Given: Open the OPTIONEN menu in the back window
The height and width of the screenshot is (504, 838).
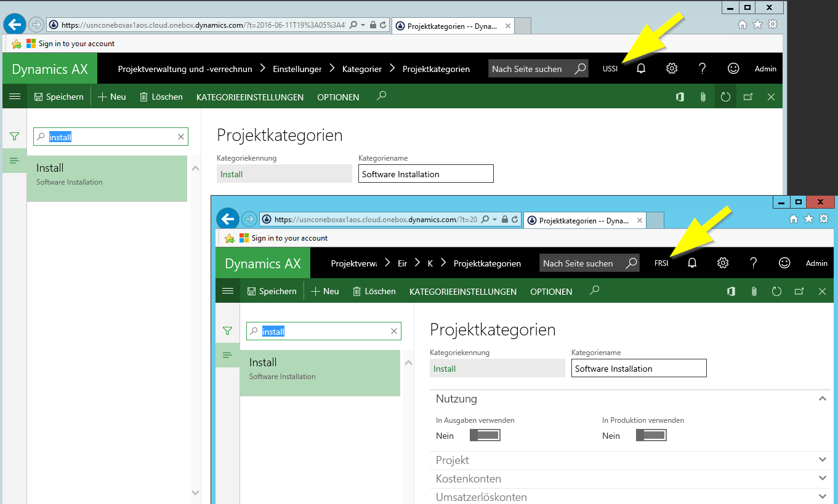Looking at the screenshot, I should (x=338, y=97).
